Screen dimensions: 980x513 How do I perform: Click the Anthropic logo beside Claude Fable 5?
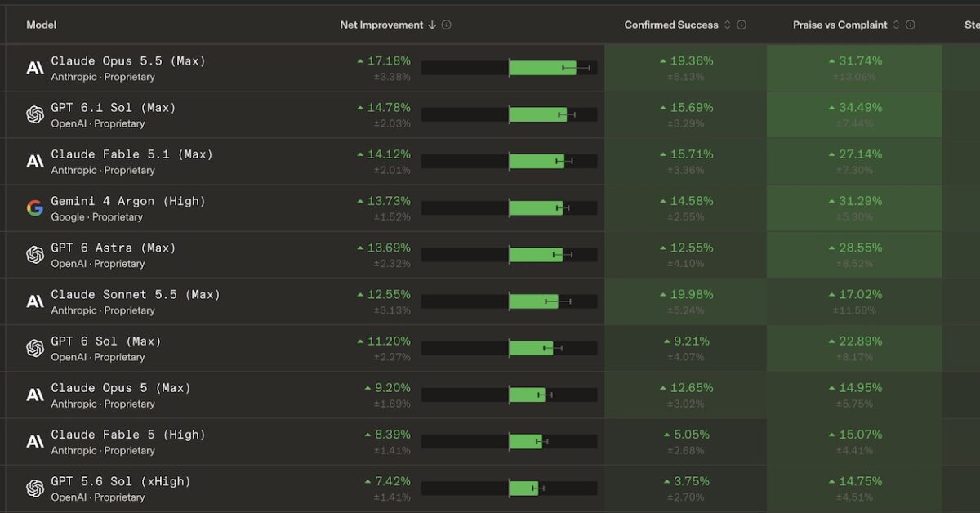pyautogui.click(x=35, y=442)
